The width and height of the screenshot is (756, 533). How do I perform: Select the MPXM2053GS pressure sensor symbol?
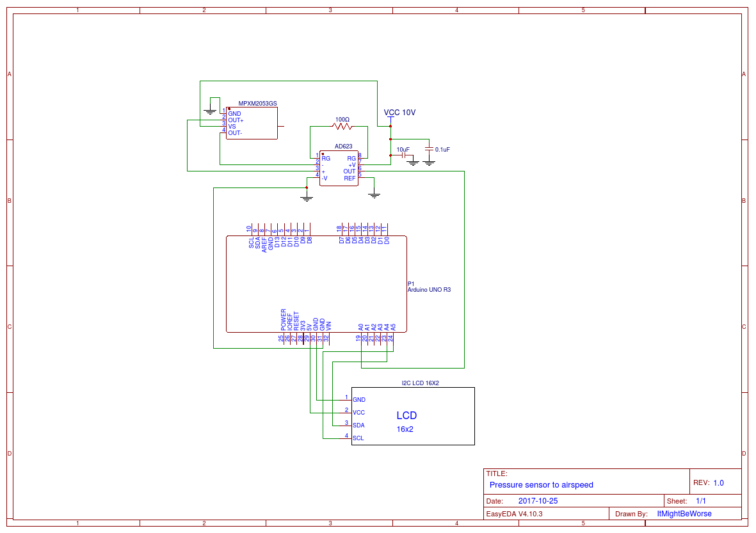pyautogui.click(x=252, y=123)
